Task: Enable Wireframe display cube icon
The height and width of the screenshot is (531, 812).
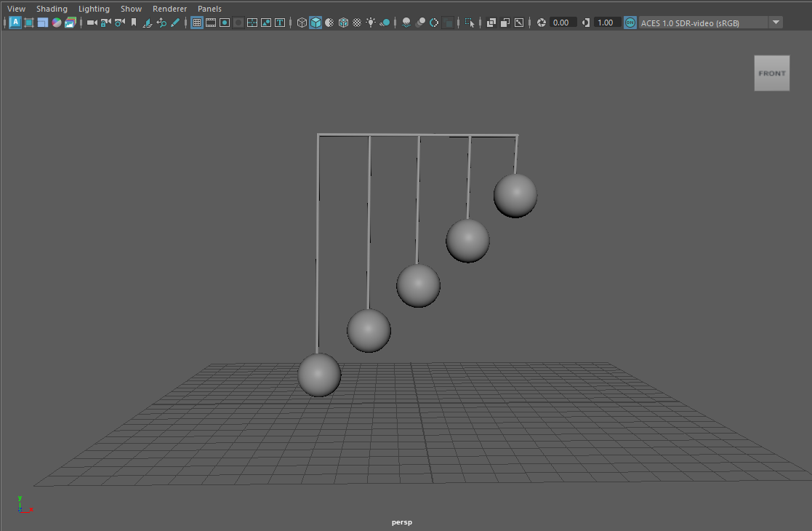Action: [x=302, y=23]
